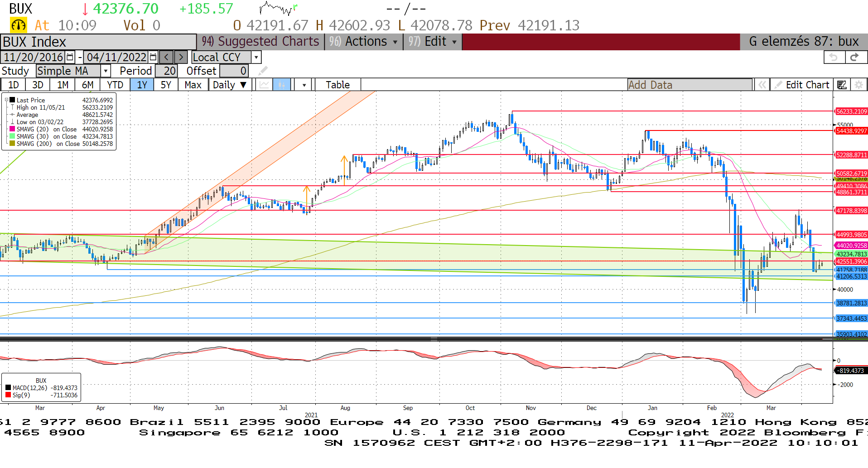
Task: Expand the Actions menu
Action: click(363, 42)
